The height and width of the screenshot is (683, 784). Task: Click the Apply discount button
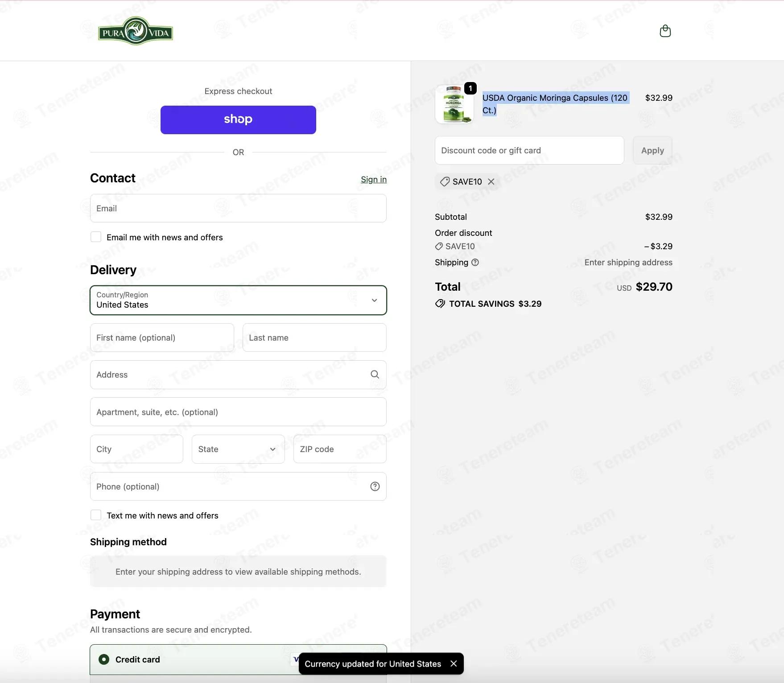[652, 150]
